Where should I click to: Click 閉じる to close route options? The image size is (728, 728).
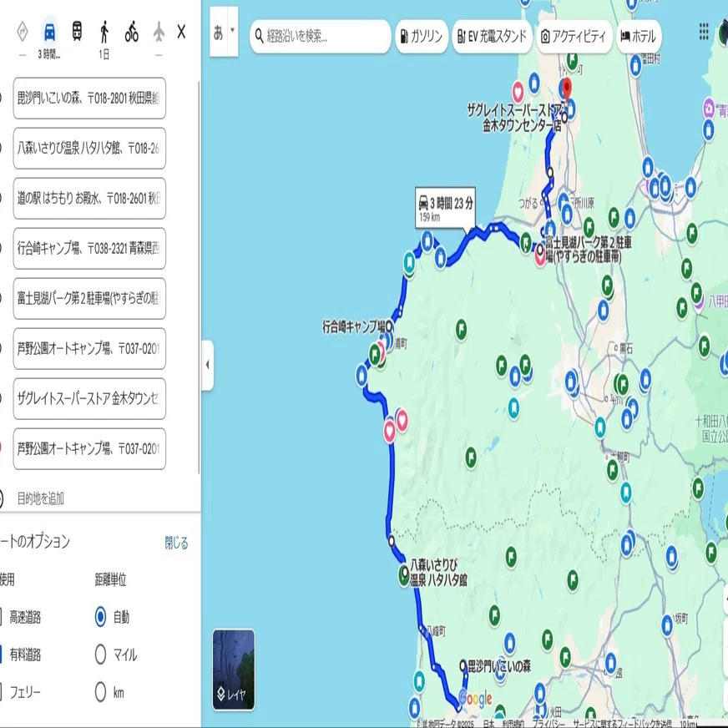[x=176, y=543]
